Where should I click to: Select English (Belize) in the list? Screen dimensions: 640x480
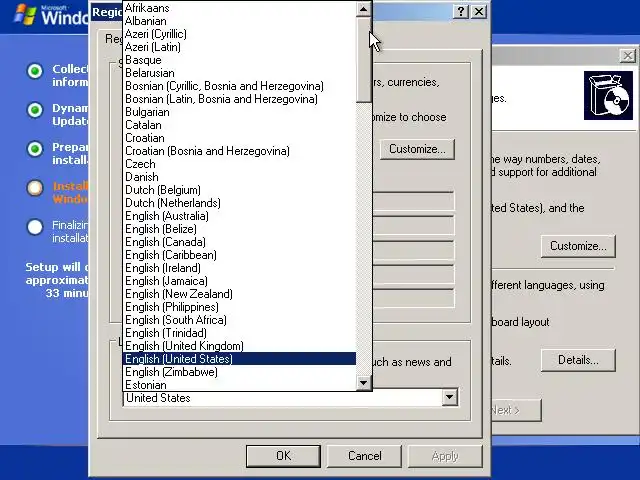[x=239, y=229]
